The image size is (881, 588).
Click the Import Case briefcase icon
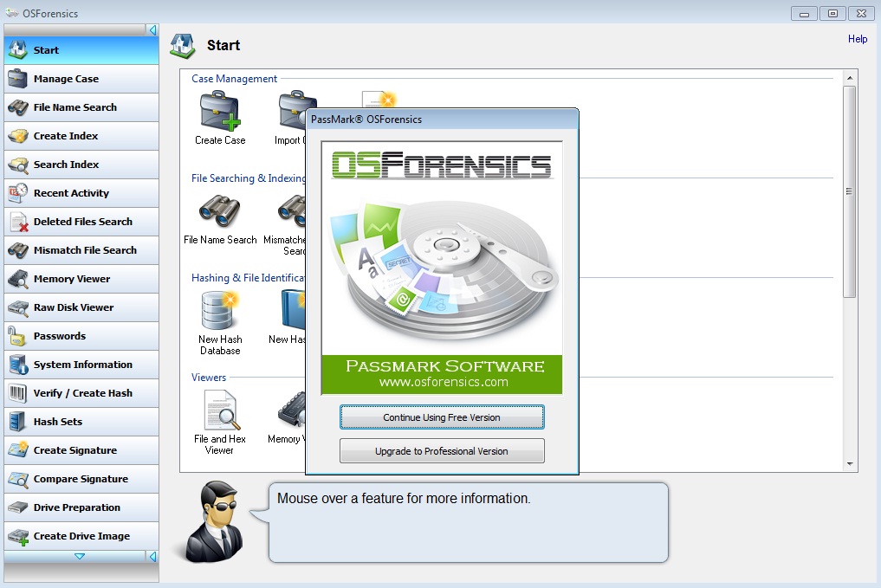pyautogui.click(x=294, y=111)
